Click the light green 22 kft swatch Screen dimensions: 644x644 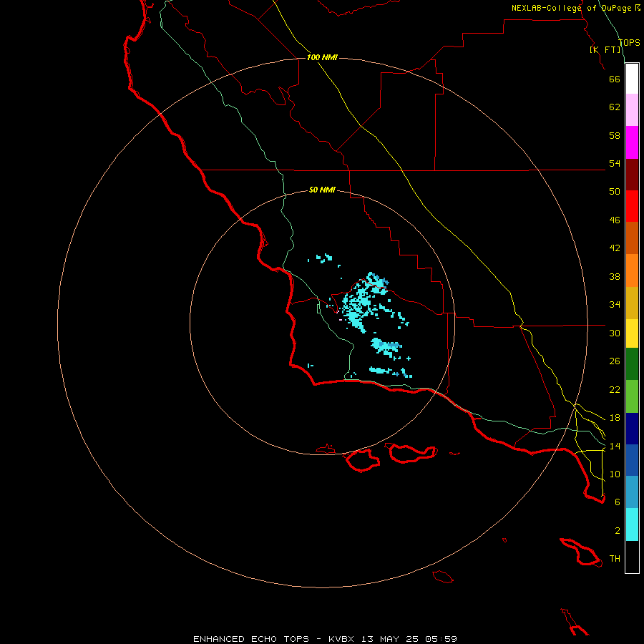pyautogui.click(x=632, y=396)
